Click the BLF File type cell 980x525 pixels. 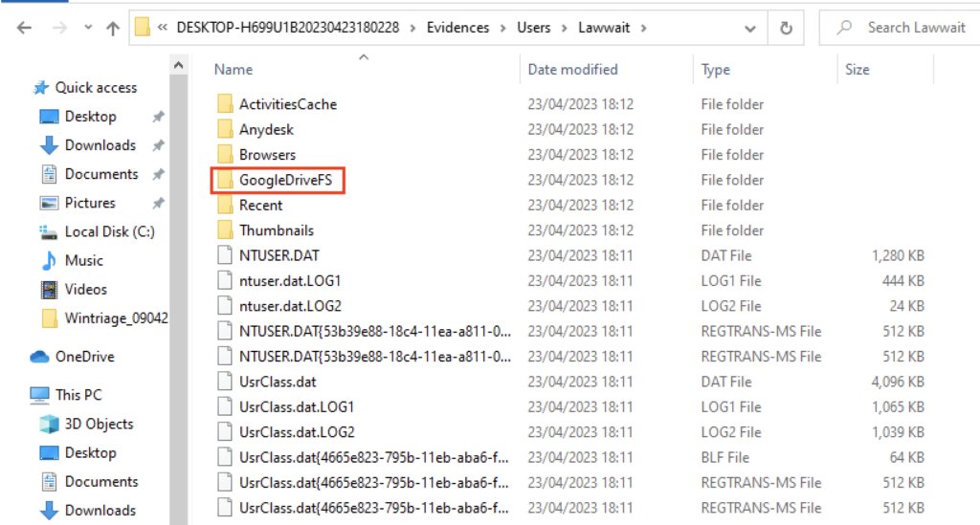(725, 457)
